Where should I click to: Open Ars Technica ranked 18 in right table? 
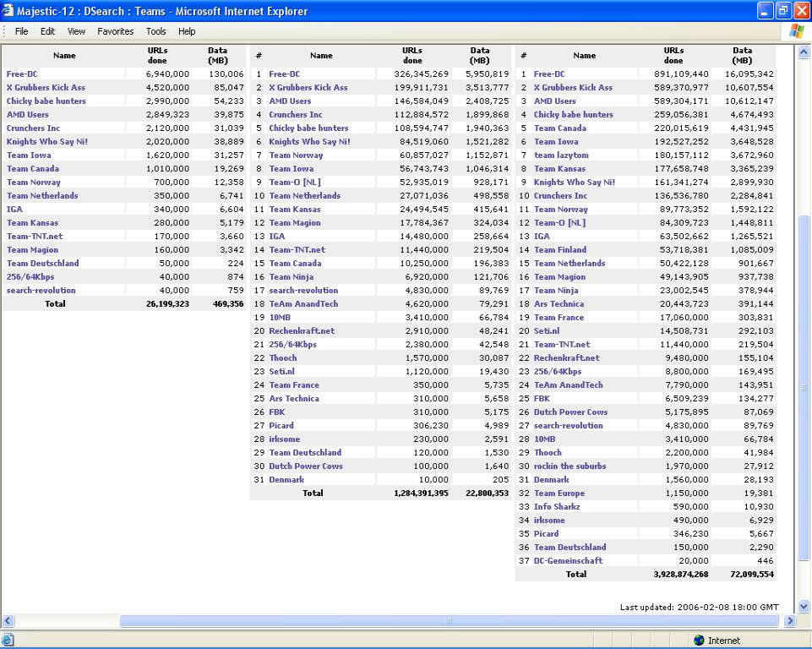pos(559,304)
